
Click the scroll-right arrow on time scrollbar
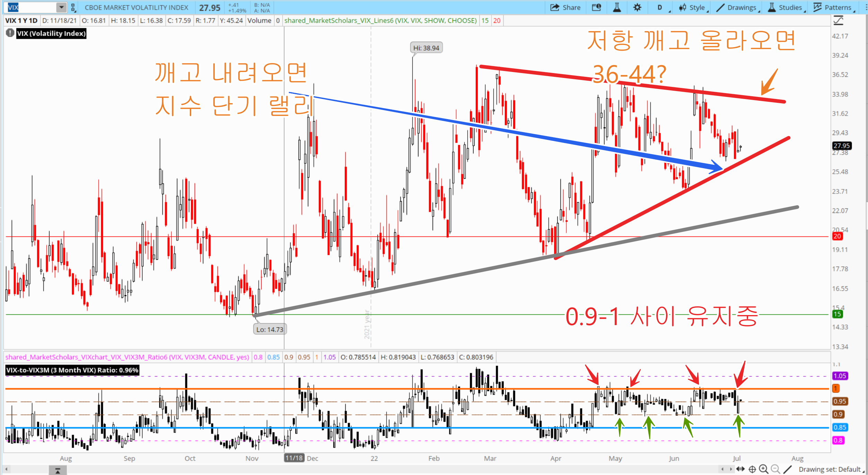[731, 469]
